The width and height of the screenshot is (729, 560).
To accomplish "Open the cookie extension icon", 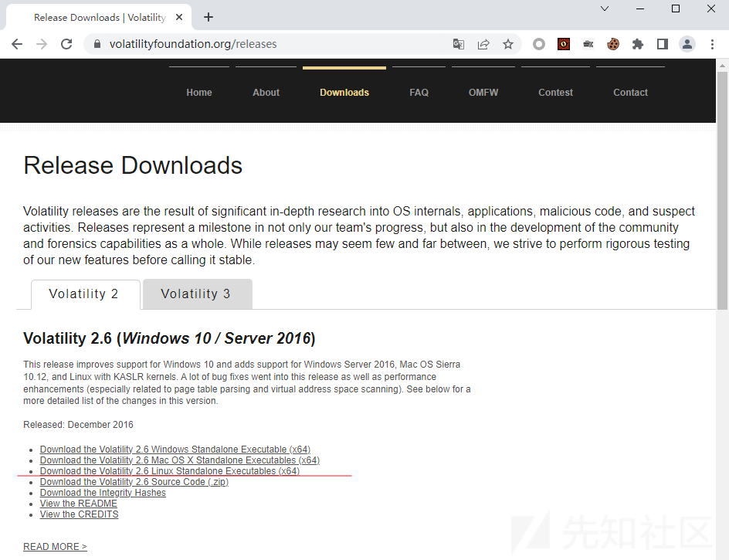I will coord(612,44).
